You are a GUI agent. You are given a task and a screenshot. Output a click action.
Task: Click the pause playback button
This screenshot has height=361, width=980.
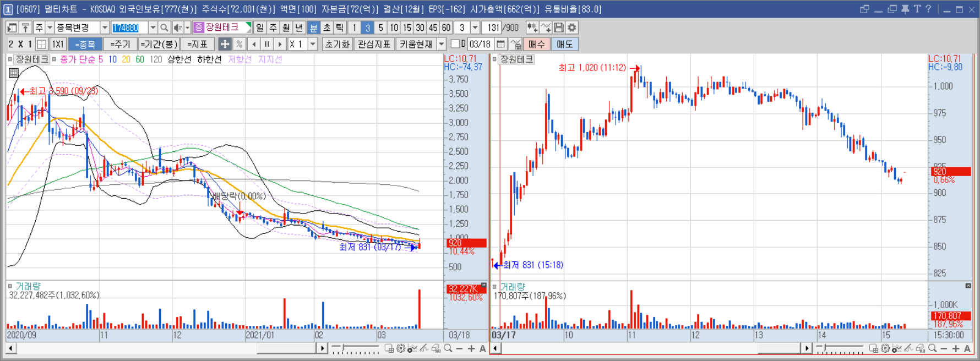coord(266,44)
